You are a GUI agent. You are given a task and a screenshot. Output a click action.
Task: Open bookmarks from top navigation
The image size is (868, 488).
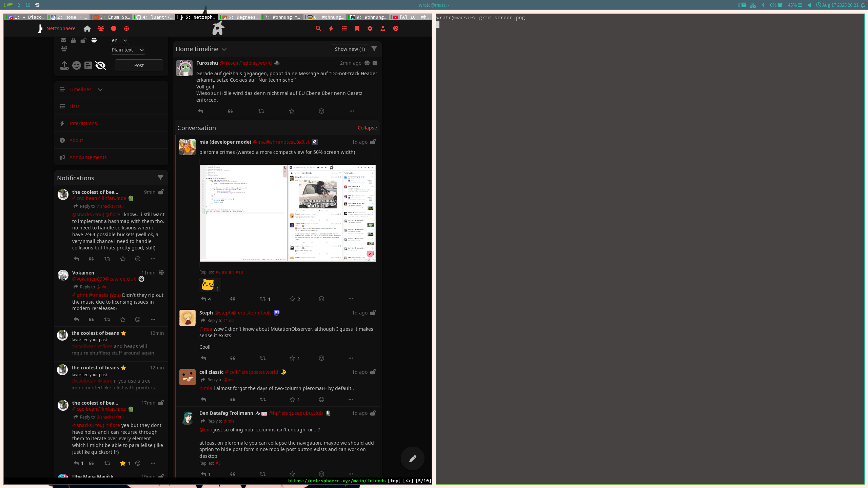pos(357,28)
